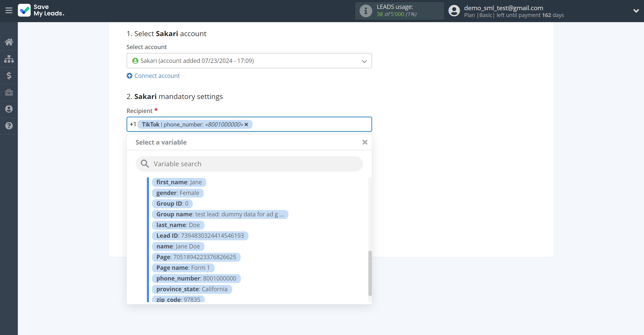
Task: Select the zip_code: 97835 variable
Action: click(x=178, y=299)
